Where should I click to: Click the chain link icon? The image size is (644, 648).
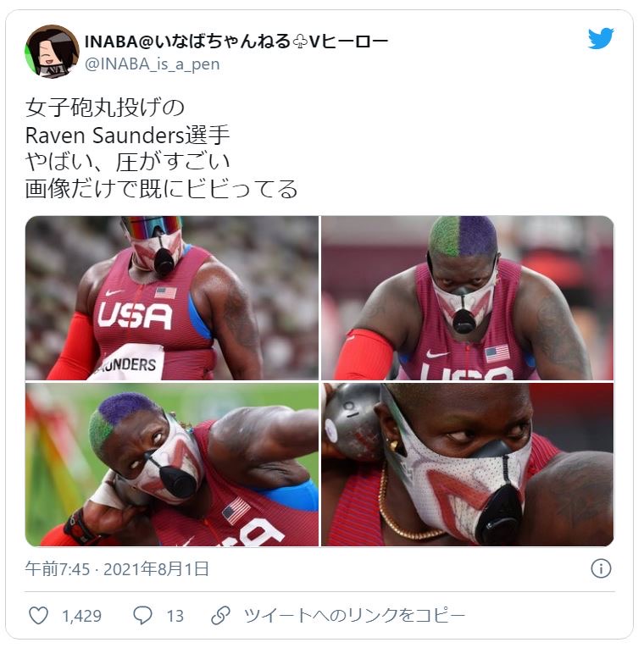(x=220, y=615)
